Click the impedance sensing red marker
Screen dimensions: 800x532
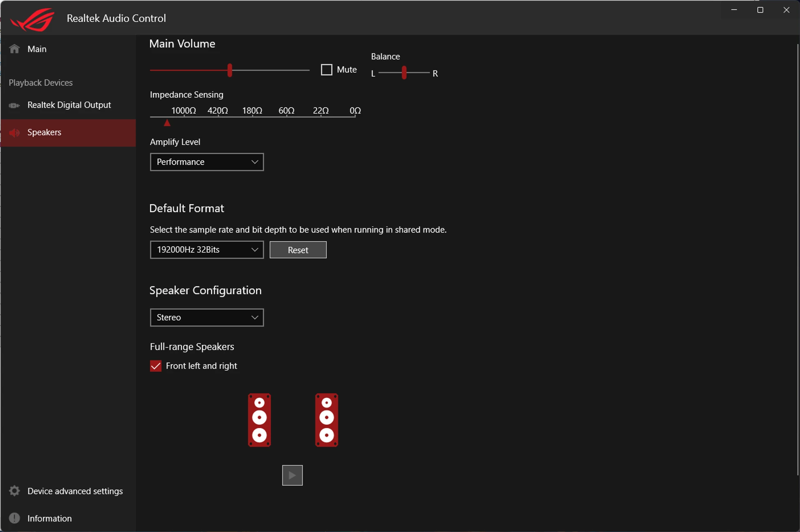point(167,122)
